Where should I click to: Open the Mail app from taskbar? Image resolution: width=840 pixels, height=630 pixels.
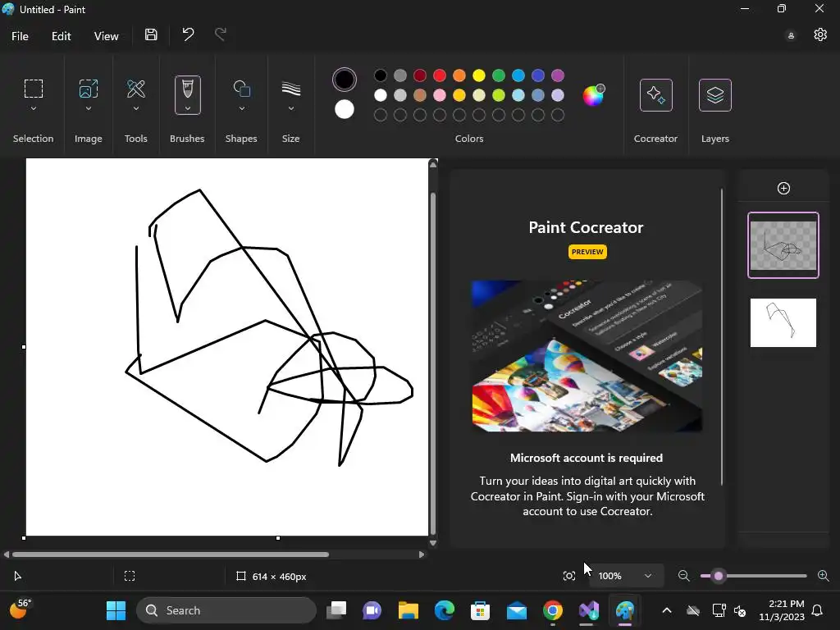(517, 610)
